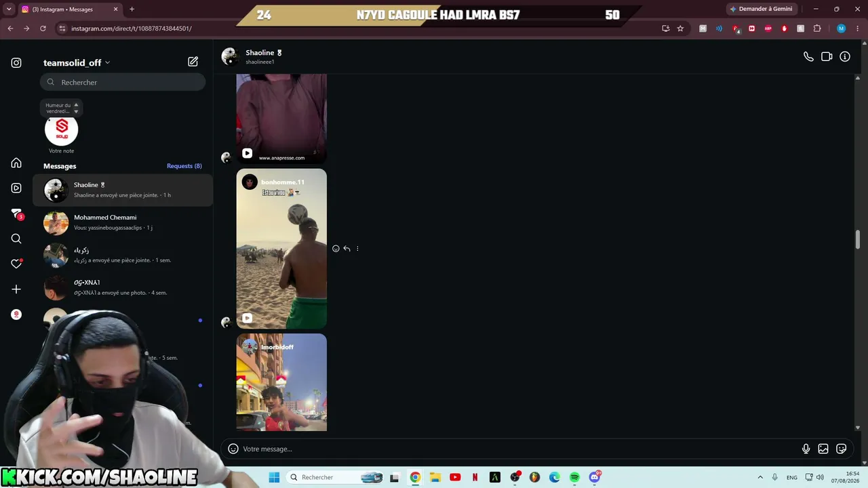Open the Shaoline conversation
This screenshot has width=868, height=488.
click(123, 190)
